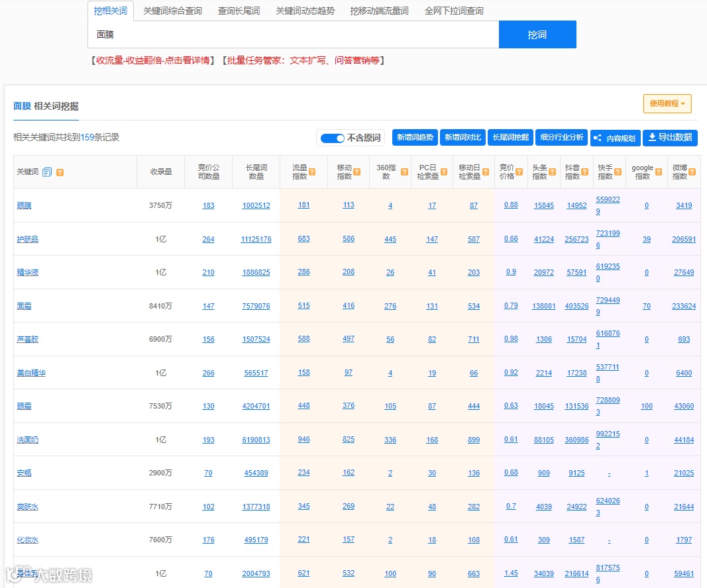707x588 pixels.
Task: Open the 安瓶 keyword link
Action: [x=24, y=473]
